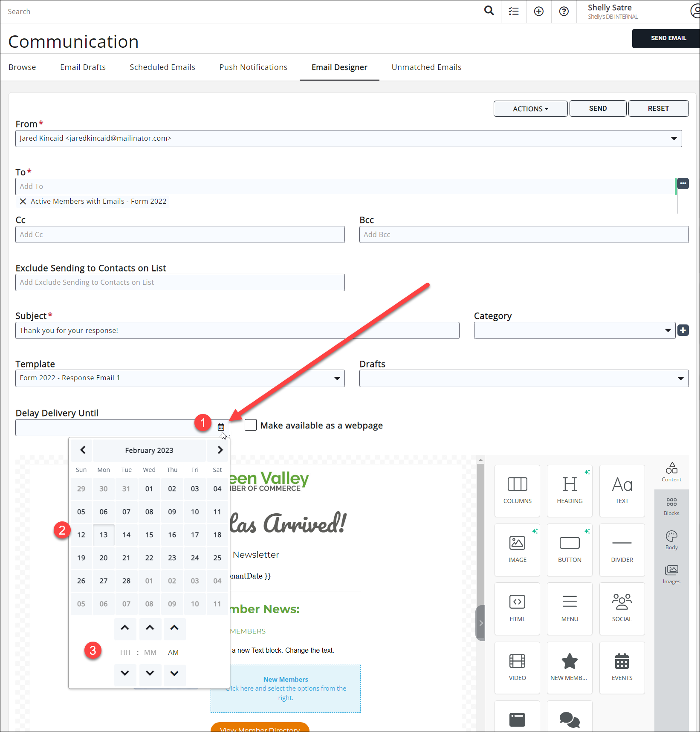700x732 pixels.
Task: Choose the HTML content block
Action: click(517, 608)
